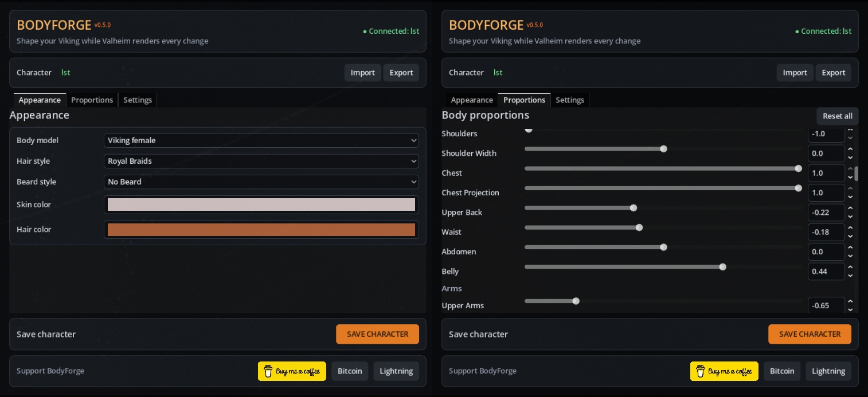Focus the Belly value field 0.44
The image size is (868, 397).
click(x=826, y=272)
